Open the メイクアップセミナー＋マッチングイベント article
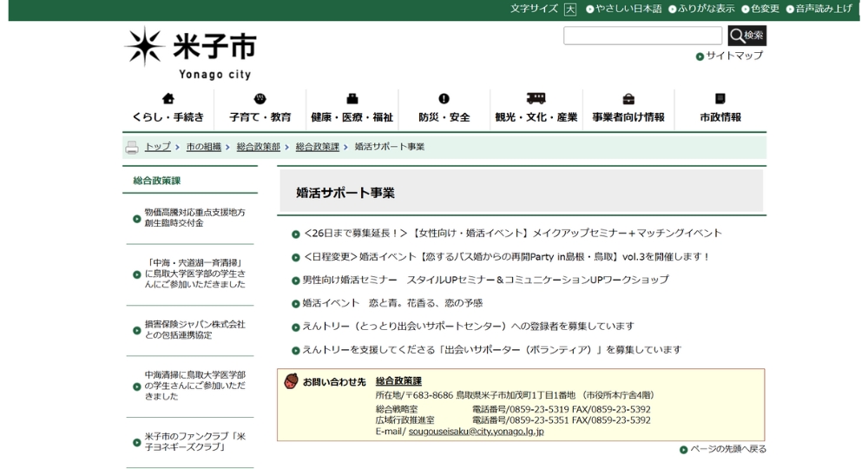This screenshot has width=868, height=469. click(x=513, y=233)
